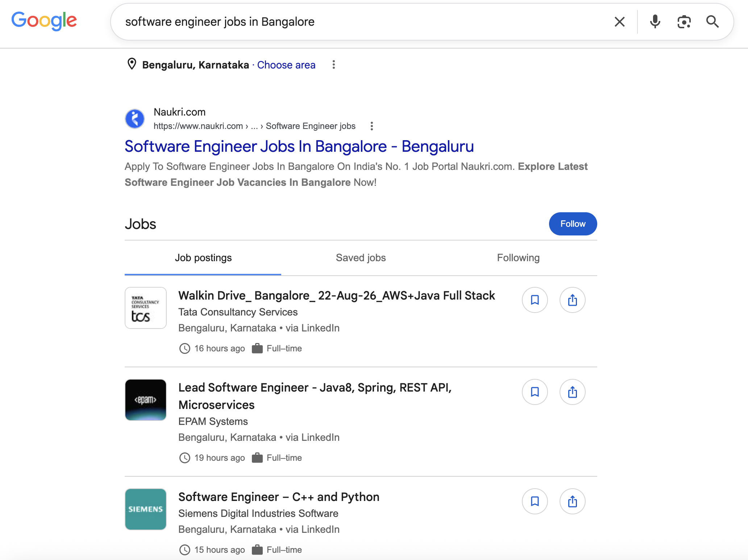The width and height of the screenshot is (748, 560).
Task: Switch to the Saved jobs tab
Action: [361, 258]
